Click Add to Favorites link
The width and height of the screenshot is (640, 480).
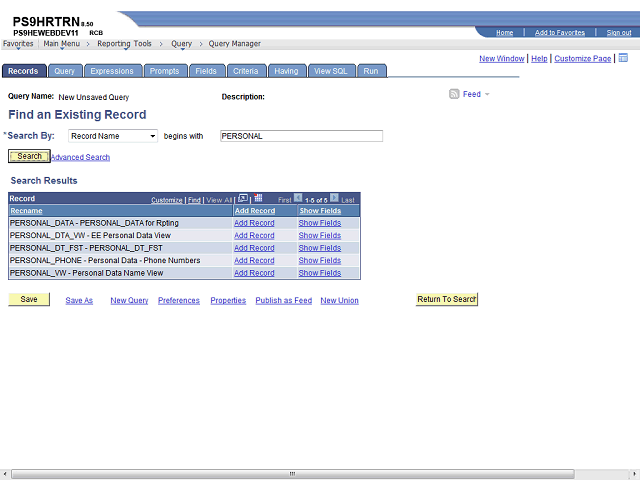pyautogui.click(x=560, y=33)
